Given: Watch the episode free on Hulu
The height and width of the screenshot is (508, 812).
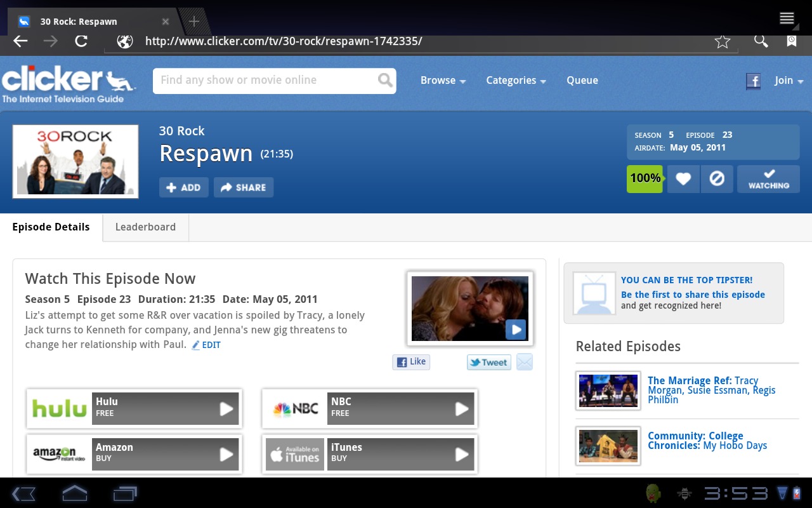Looking at the screenshot, I should pyautogui.click(x=134, y=408).
